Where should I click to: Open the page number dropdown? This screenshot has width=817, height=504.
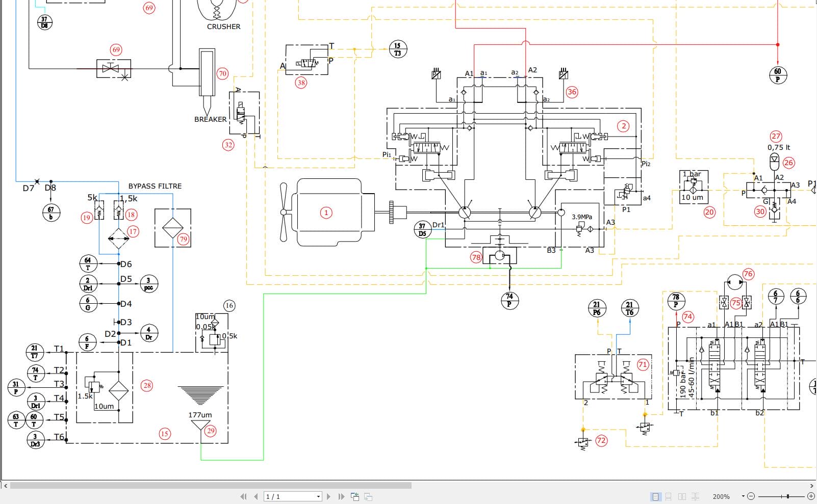[318, 496]
